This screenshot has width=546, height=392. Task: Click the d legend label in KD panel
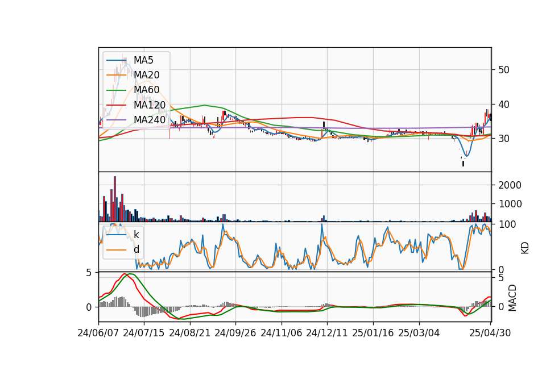(136, 249)
